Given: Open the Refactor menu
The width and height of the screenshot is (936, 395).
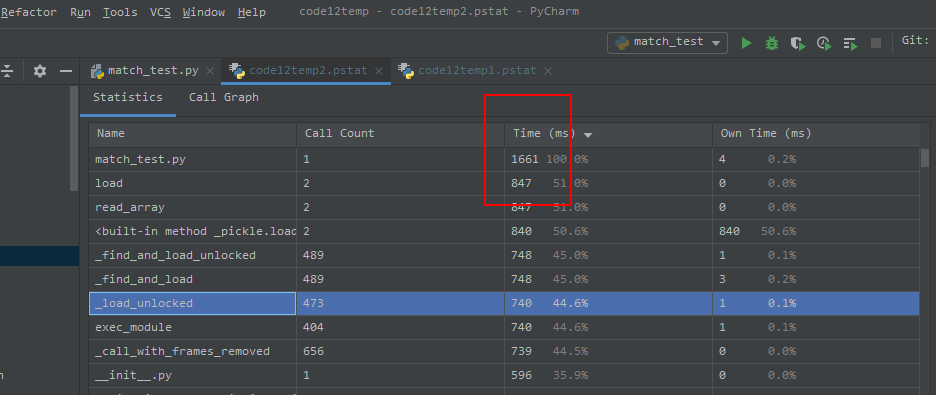Looking at the screenshot, I should coord(29,12).
